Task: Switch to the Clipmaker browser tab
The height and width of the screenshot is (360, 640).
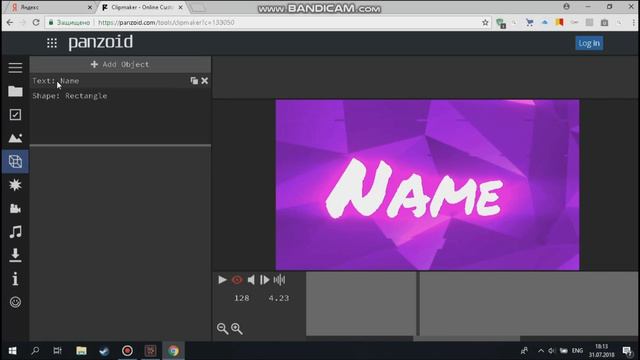Action: pos(140,7)
